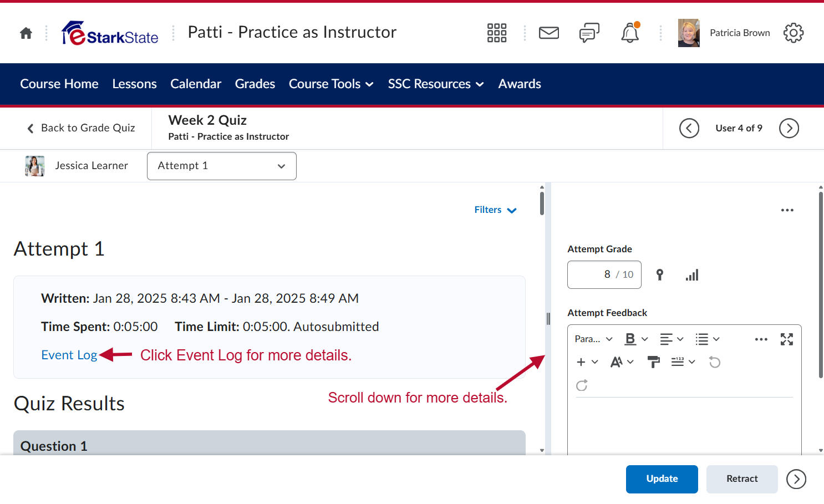
Task: Go to the home page icon
Action: [x=26, y=33]
